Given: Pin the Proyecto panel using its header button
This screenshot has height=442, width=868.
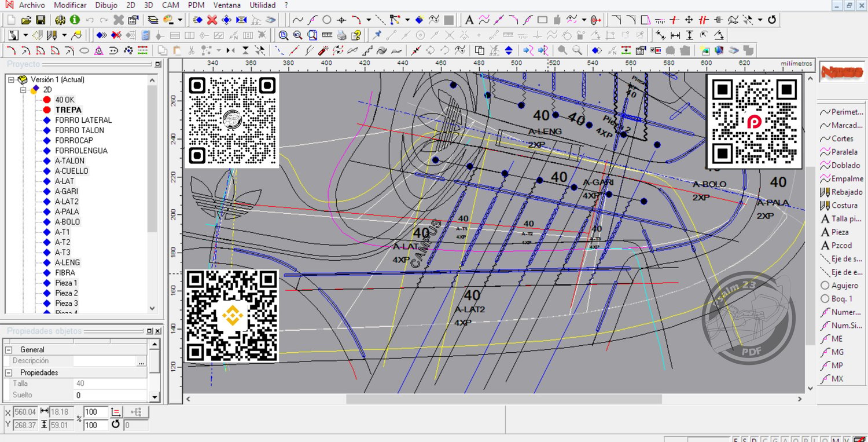Looking at the screenshot, I should click(x=158, y=64).
